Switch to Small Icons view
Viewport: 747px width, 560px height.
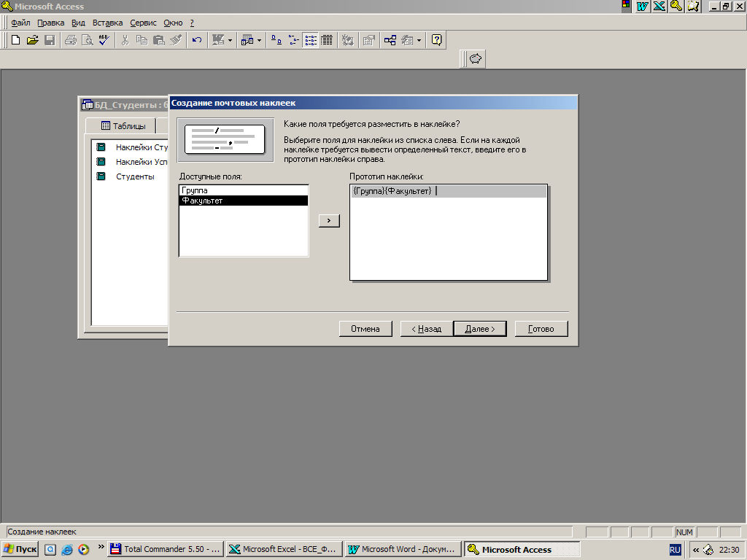[293, 40]
